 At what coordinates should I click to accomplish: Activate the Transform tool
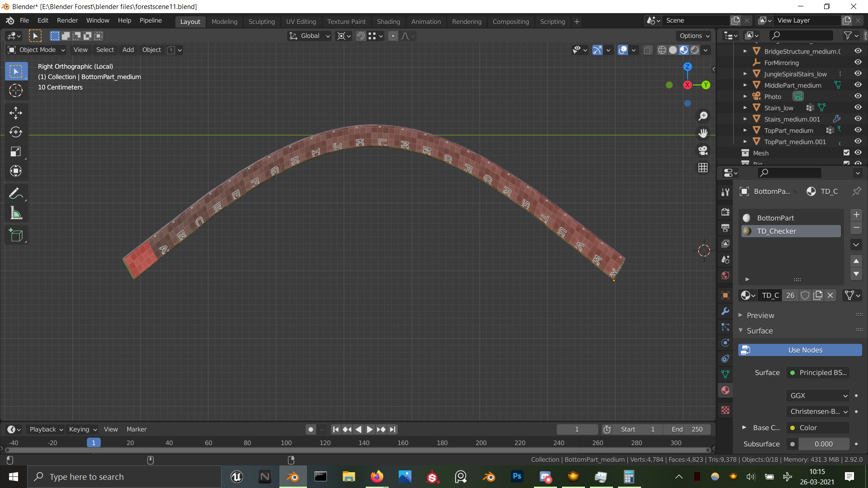(16, 171)
